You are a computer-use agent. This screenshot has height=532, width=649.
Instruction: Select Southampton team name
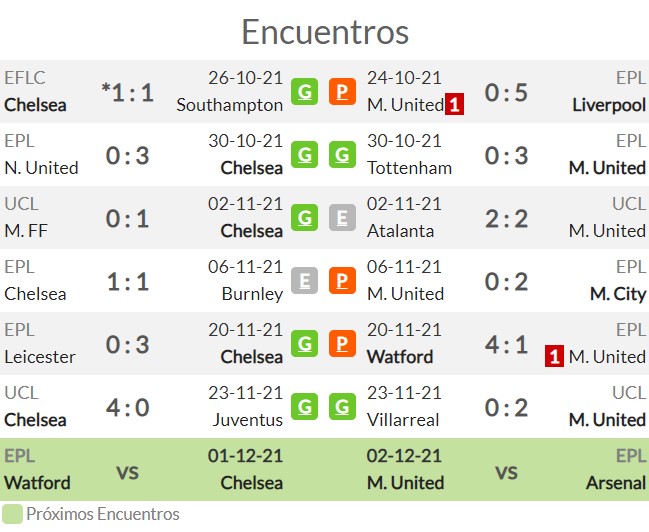tap(230, 105)
